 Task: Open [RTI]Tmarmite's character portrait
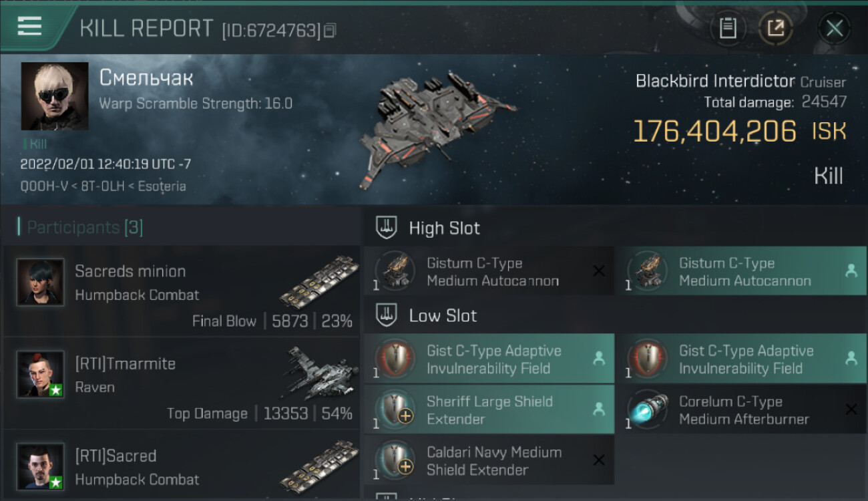[41, 374]
